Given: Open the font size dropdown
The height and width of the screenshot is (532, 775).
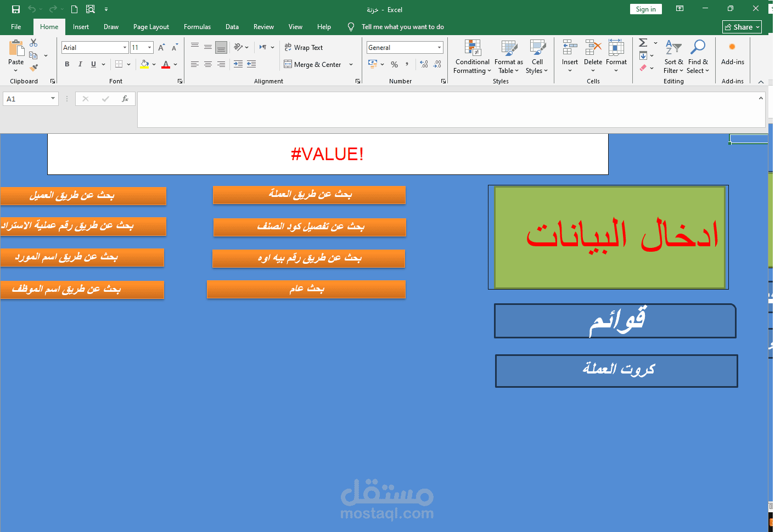Looking at the screenshot, I should click(x=149, y=48).
